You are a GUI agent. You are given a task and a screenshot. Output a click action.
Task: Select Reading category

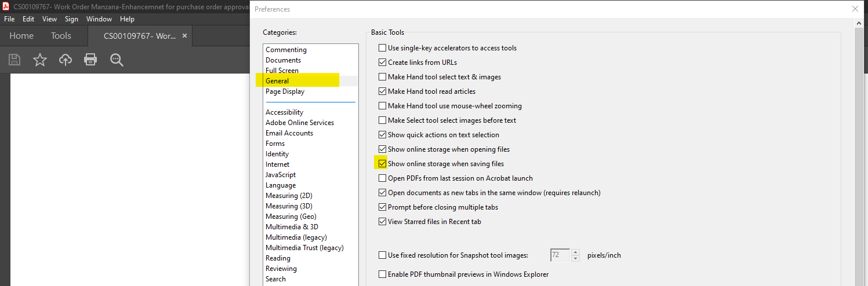point(278,258)
